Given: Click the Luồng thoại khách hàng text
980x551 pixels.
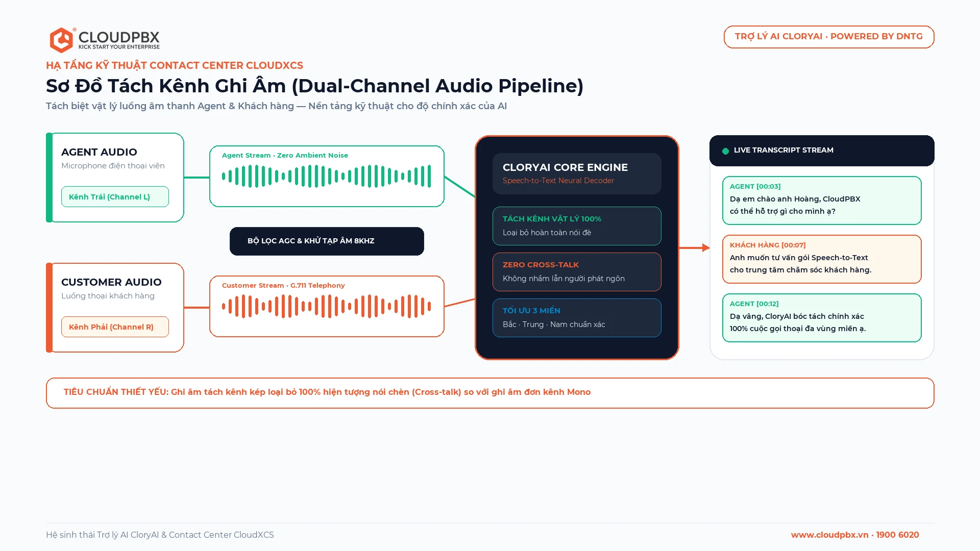Looking at the screenshot, I should point(108,296).
